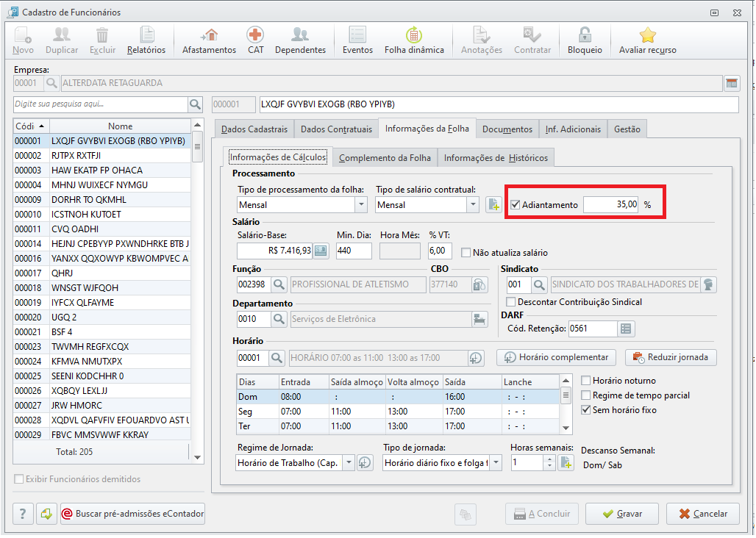This screenshot has height=538, width=756.
Task: Click the clock icon beside Regime de Jornada
Action: point(365,463)
